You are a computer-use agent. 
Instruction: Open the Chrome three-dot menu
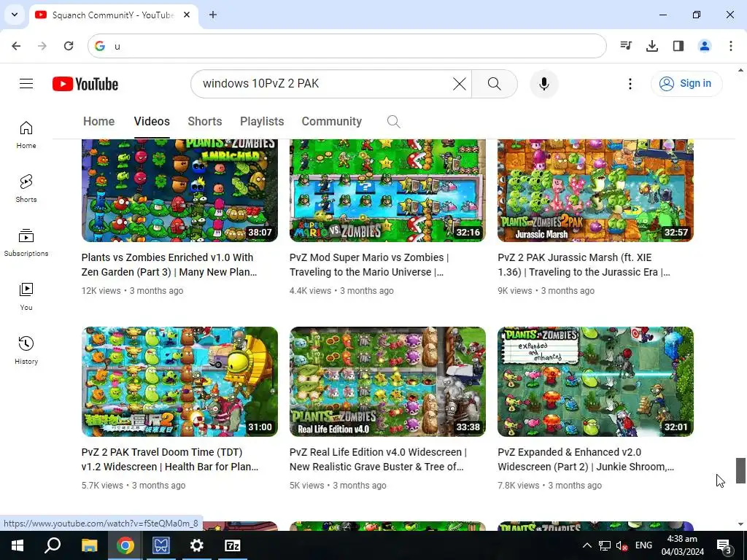[x=731, y=46]
